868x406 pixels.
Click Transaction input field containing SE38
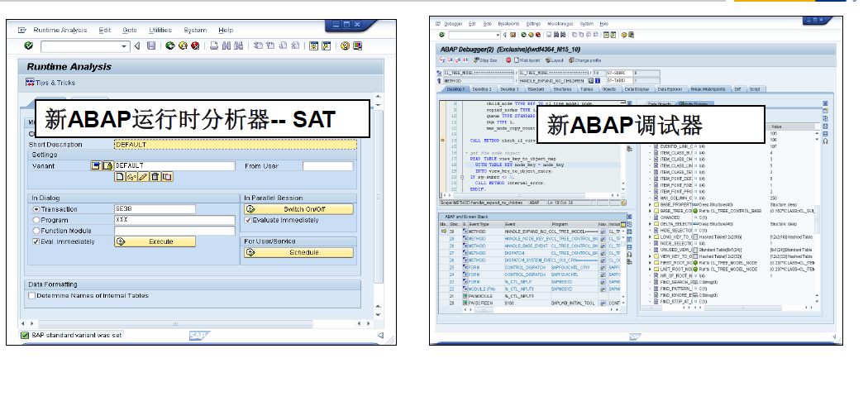(x=155, y=209)
